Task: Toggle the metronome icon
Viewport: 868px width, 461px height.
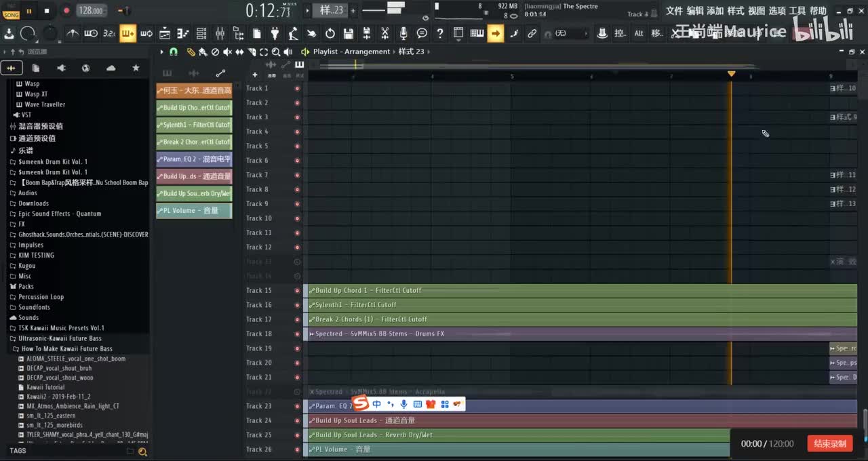Action: (72, 33)
